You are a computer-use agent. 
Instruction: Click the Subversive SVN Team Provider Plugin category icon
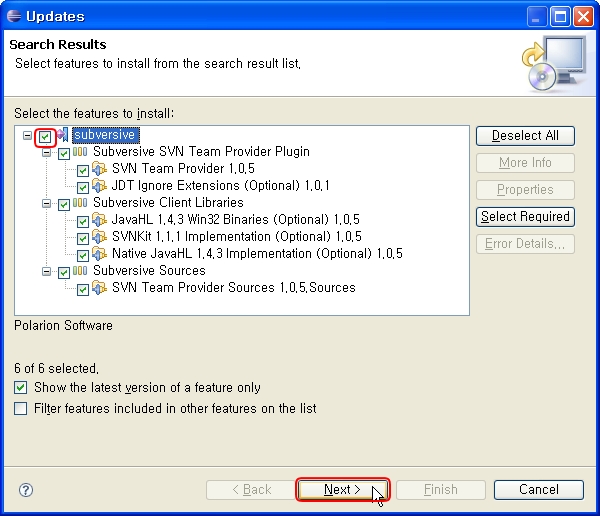(x=80, y=152)
